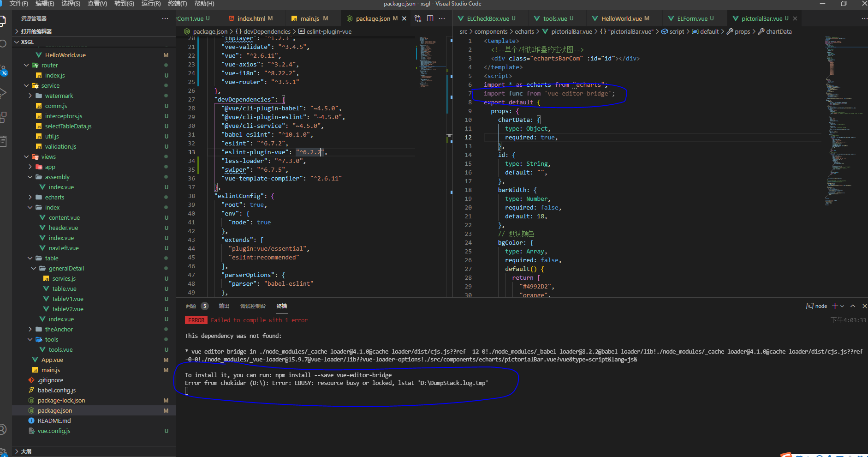
Task: Open the 运行(R) menu
Action: click(x=151, y=4)
